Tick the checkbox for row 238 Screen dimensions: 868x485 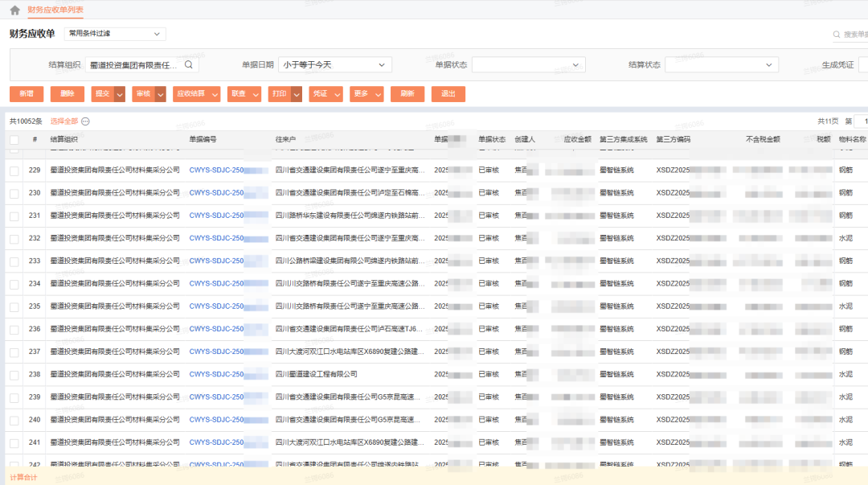14,376
